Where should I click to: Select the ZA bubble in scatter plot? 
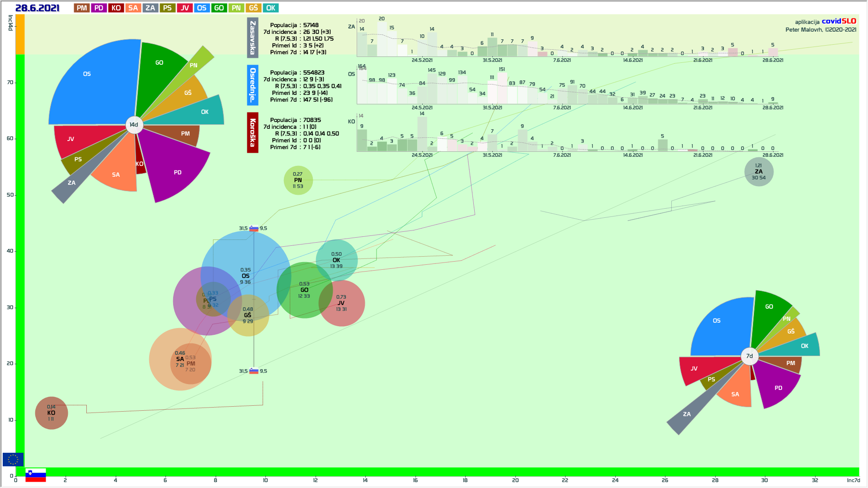[x=759, y=172]
